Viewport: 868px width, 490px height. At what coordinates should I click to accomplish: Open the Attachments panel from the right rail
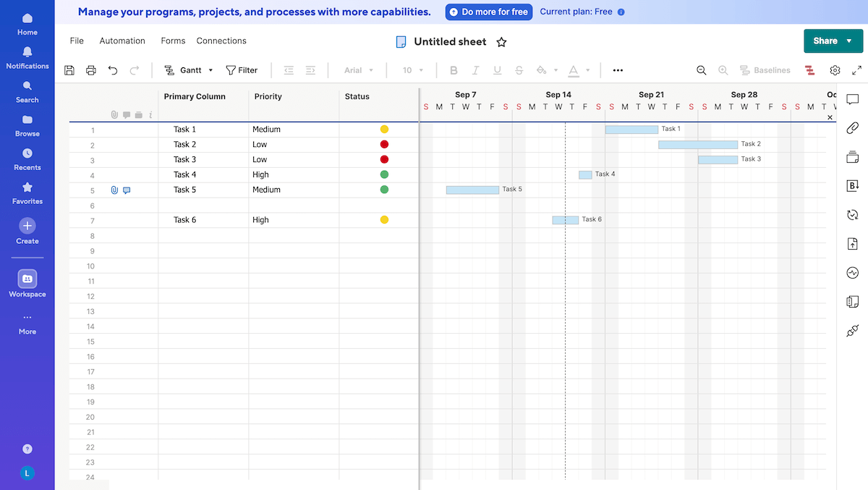(852, 128)
